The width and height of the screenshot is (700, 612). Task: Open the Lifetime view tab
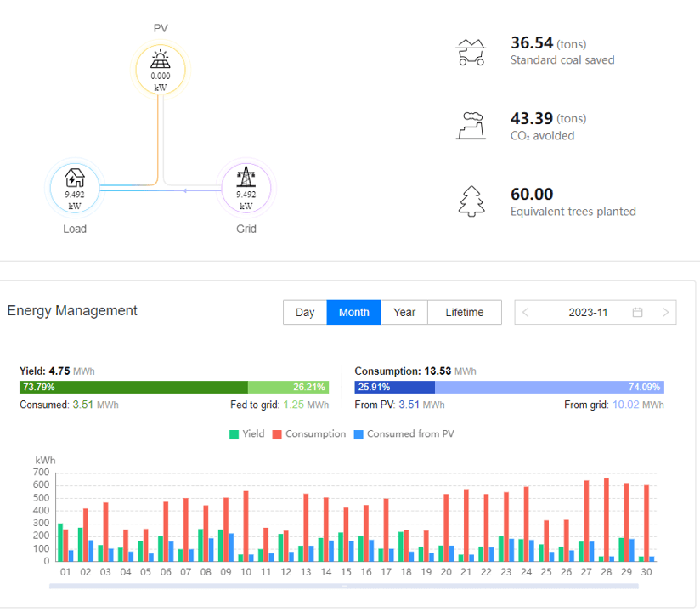point(465,312)
